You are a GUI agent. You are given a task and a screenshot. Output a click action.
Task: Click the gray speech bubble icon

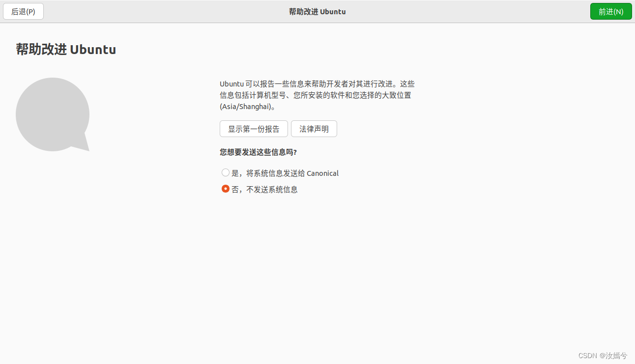[53, 114]
